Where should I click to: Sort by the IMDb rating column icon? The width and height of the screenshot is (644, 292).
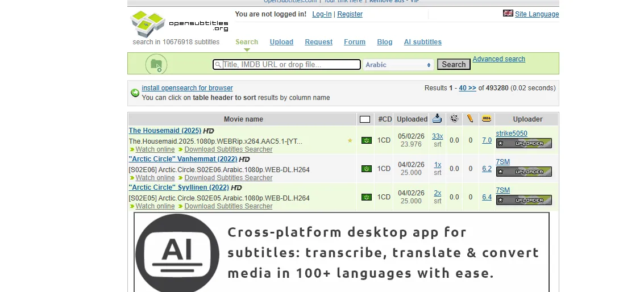click(x=487, y=119)
